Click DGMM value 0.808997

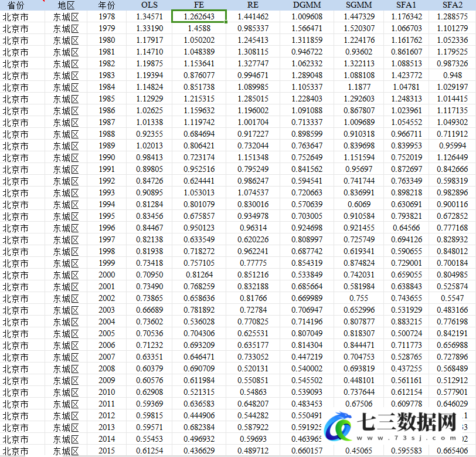coord(307,240)
